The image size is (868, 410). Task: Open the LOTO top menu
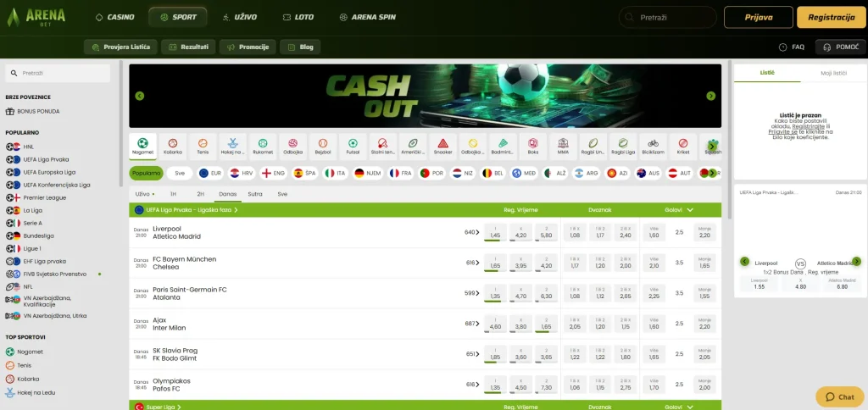(298, 17)
